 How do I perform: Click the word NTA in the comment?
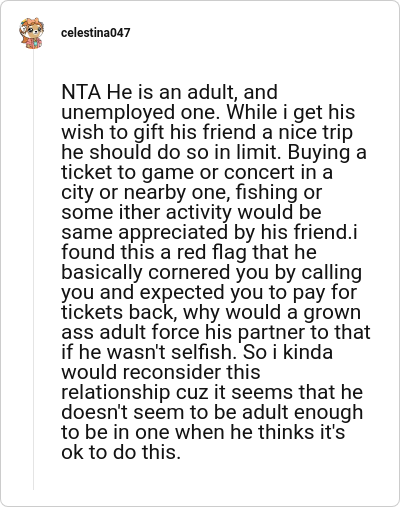point(81,92)
